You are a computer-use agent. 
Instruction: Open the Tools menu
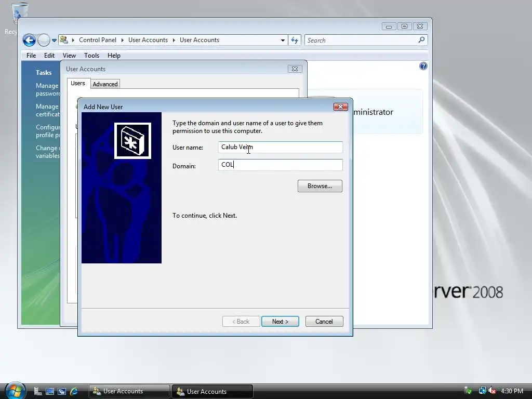(x=91, y=55)
